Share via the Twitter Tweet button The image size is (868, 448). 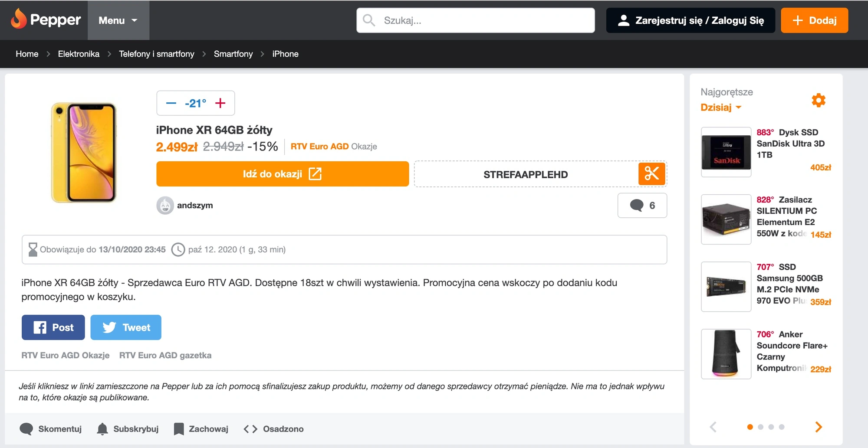(126, 327)
